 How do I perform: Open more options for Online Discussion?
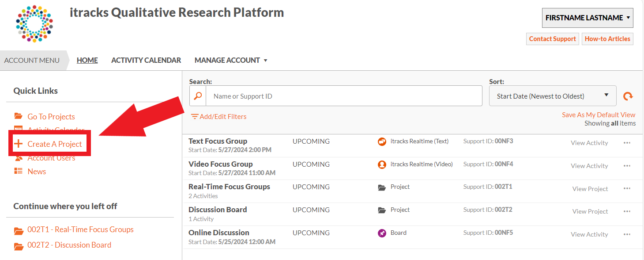point(627,234)
